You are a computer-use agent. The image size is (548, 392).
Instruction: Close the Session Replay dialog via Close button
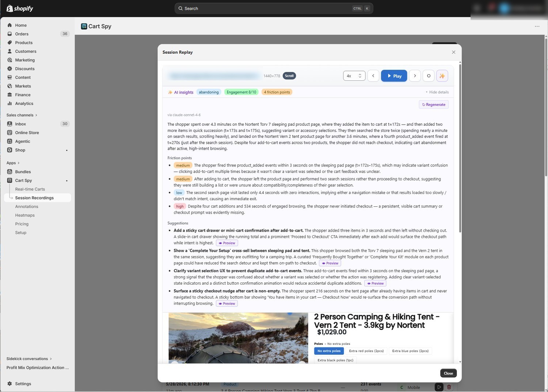[448, 373]
